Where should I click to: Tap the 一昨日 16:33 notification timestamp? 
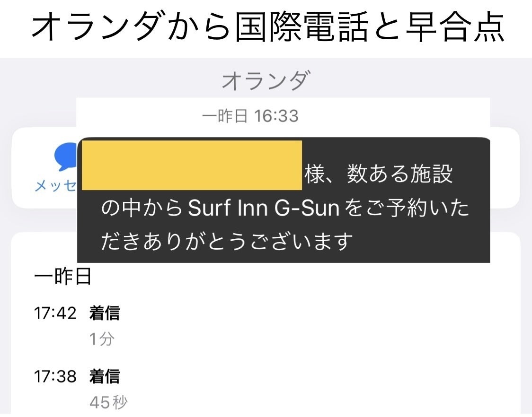point(250,116)
